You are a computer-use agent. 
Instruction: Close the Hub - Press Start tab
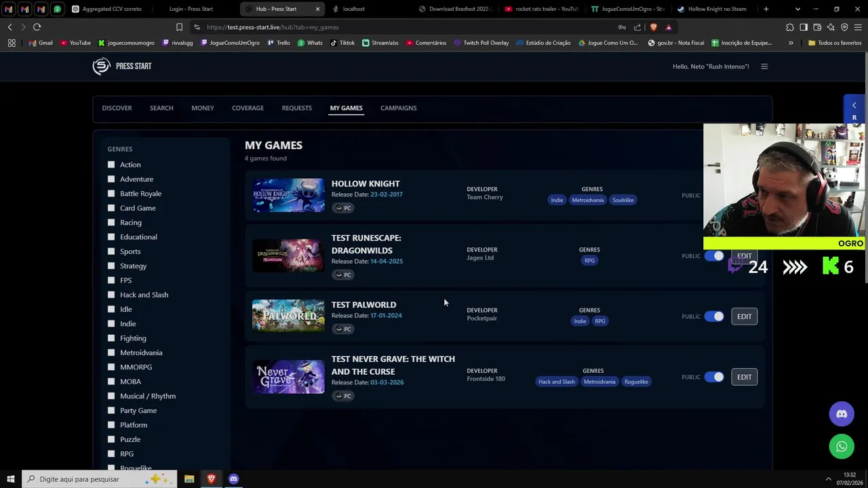(317, 9)
